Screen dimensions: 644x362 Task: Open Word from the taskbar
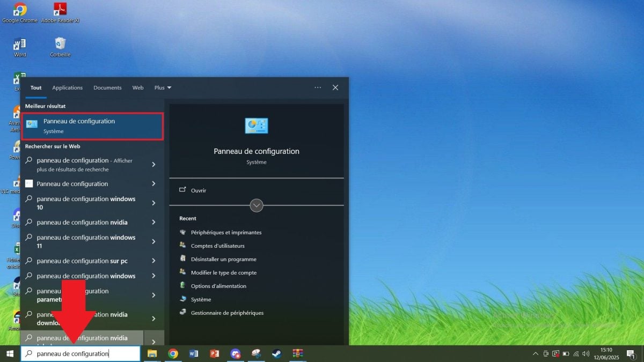pos(194,353)
